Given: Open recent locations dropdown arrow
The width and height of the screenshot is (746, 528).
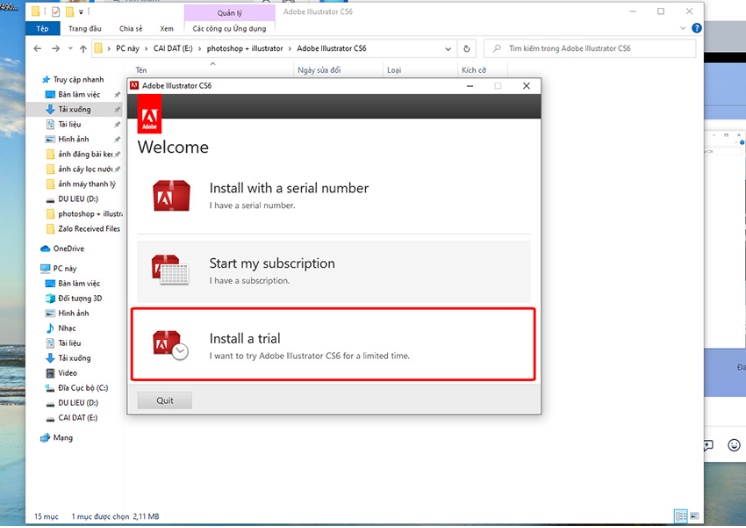Looking at the screenshot, I should click(68, 48).
